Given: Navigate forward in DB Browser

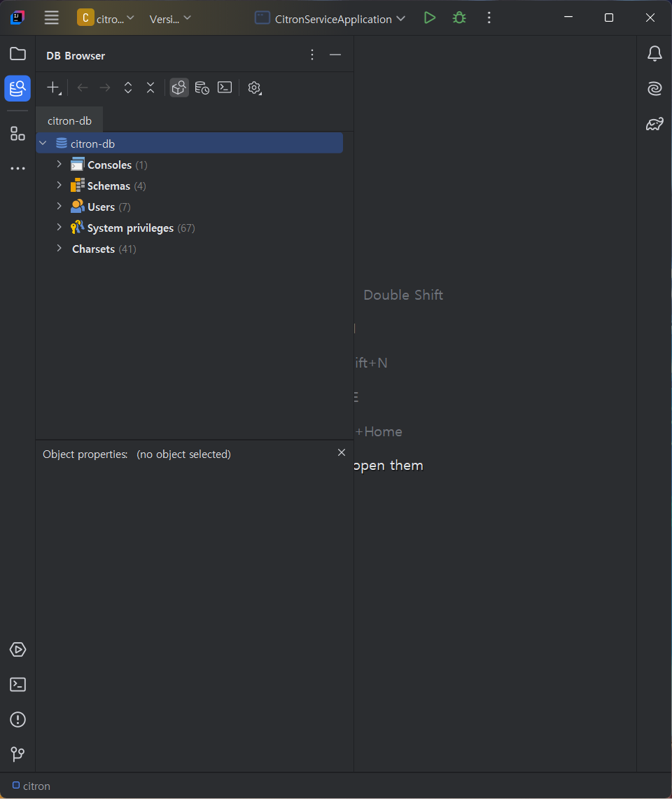Looking at the screenshot, I should (x=105, y=88).
